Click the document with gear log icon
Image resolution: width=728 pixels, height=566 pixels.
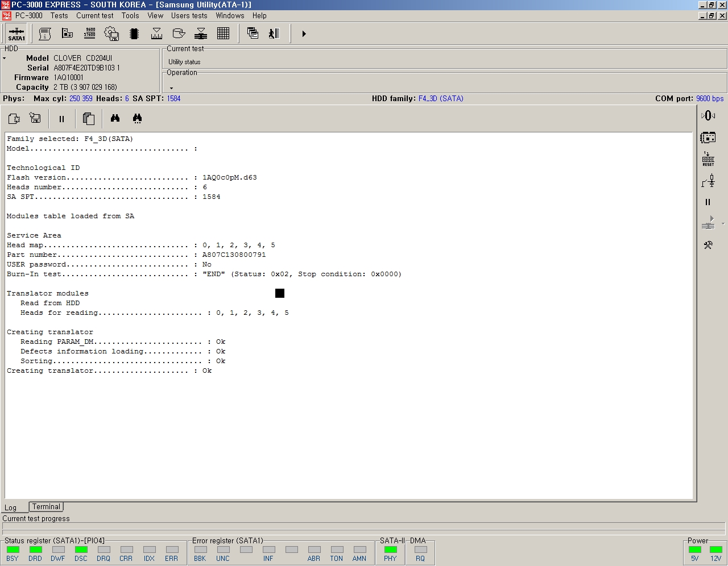coord(14,118)
